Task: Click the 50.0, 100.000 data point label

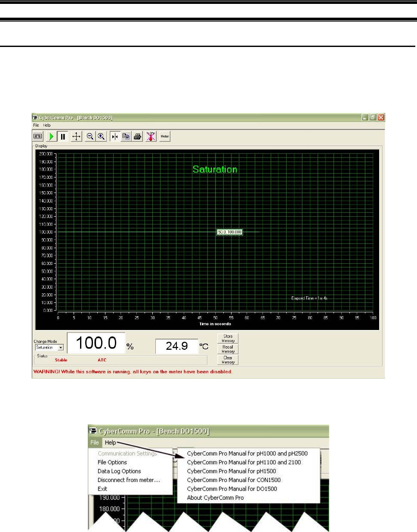Action: pyautogui.click(x=230, y=232)
